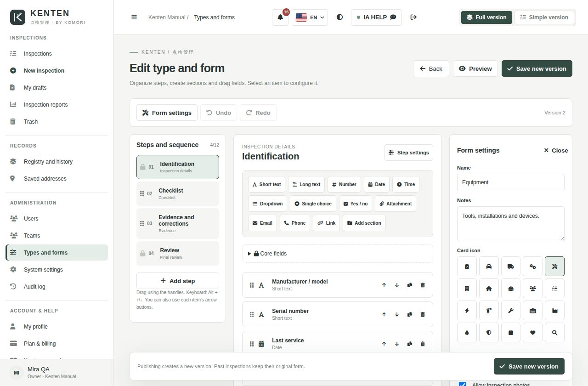
Task: Save new version from the bottom bar
Action: tap(529, 366)
